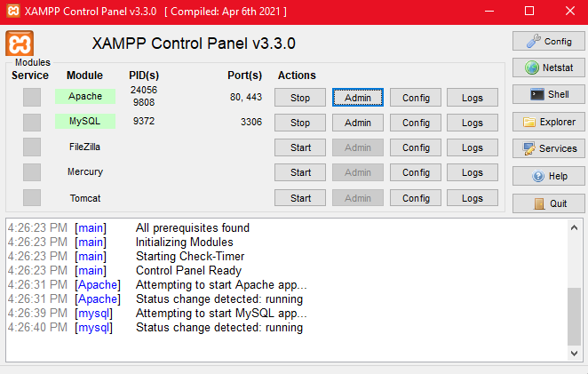Click the log scrollbar down arrow
588x374 pixels.
(x=574, y=353)
